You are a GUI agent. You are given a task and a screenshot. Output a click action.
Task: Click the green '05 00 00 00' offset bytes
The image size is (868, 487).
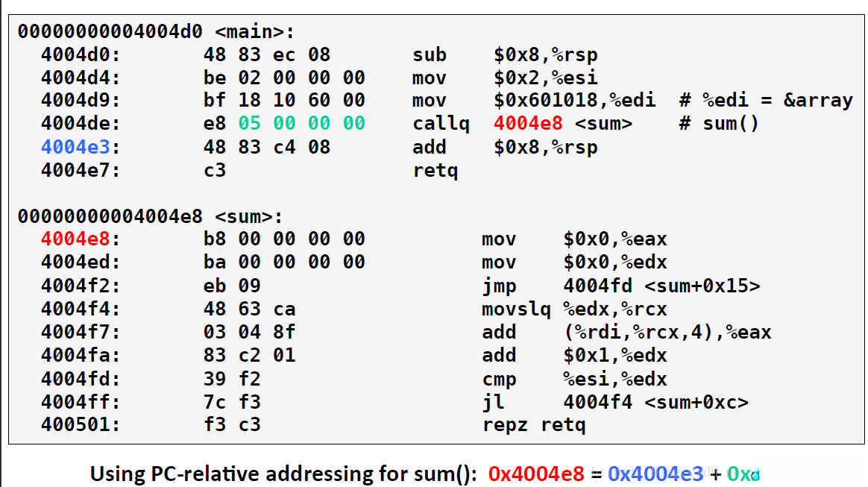[302, 123]
